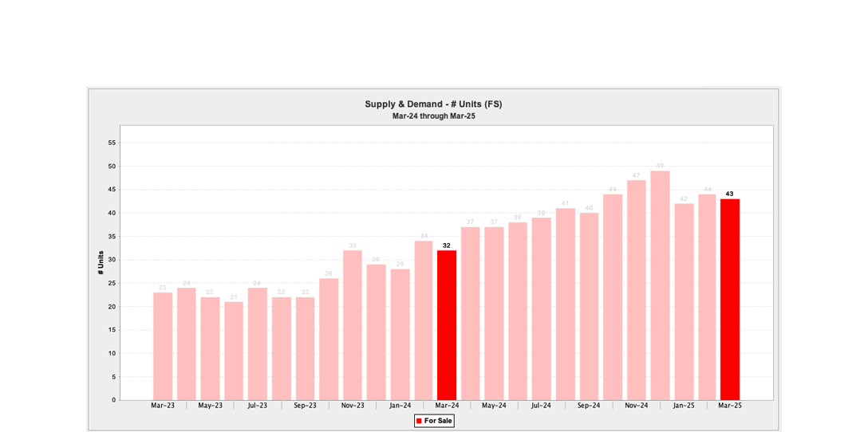
Task: Click the 55 value on the y-axis
Action: click(112, 143)
